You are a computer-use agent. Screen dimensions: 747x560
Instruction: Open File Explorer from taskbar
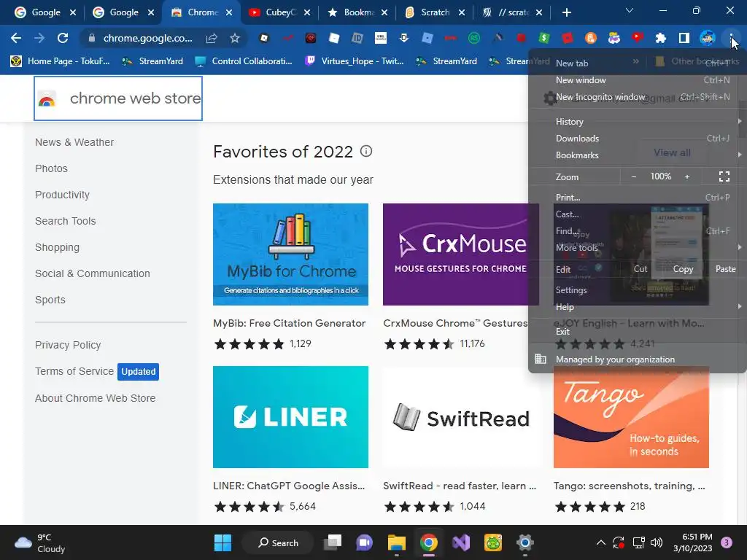click(396, 542)
